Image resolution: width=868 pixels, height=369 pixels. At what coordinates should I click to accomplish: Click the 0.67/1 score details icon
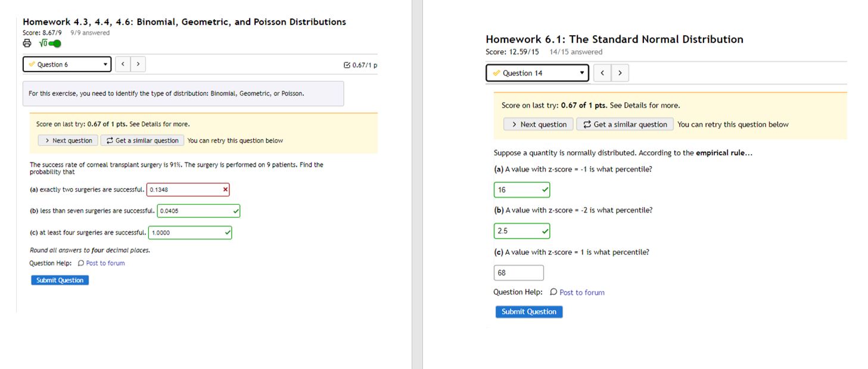347,65
